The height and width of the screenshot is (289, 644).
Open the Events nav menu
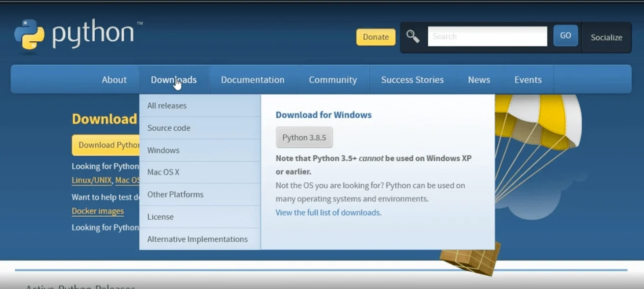[528, 80]
